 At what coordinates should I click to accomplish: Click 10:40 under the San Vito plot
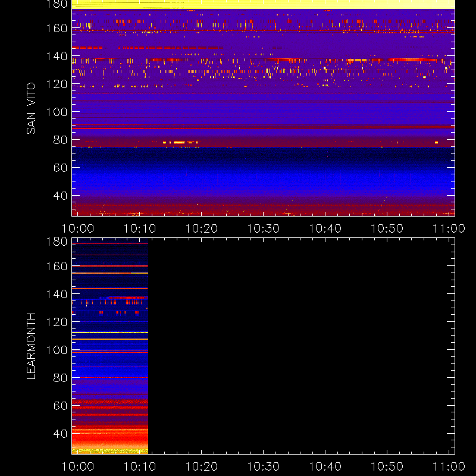(x=325, y=228)
